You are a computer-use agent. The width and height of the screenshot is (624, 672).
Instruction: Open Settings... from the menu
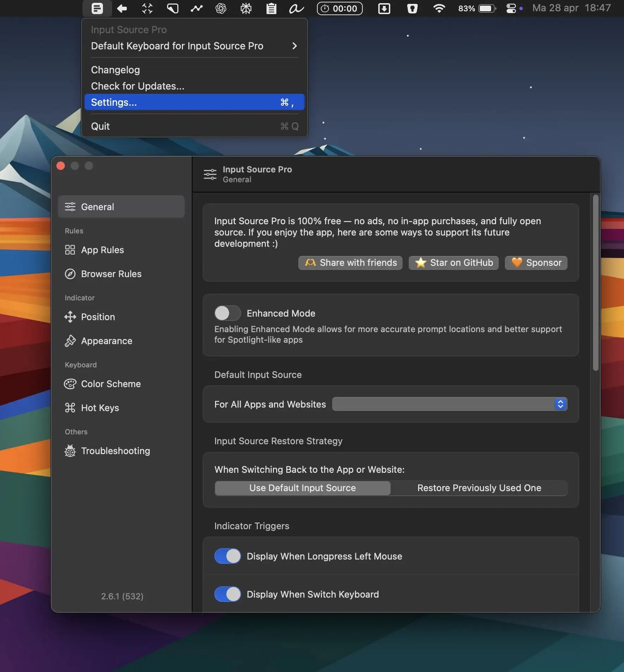point(194,102)
